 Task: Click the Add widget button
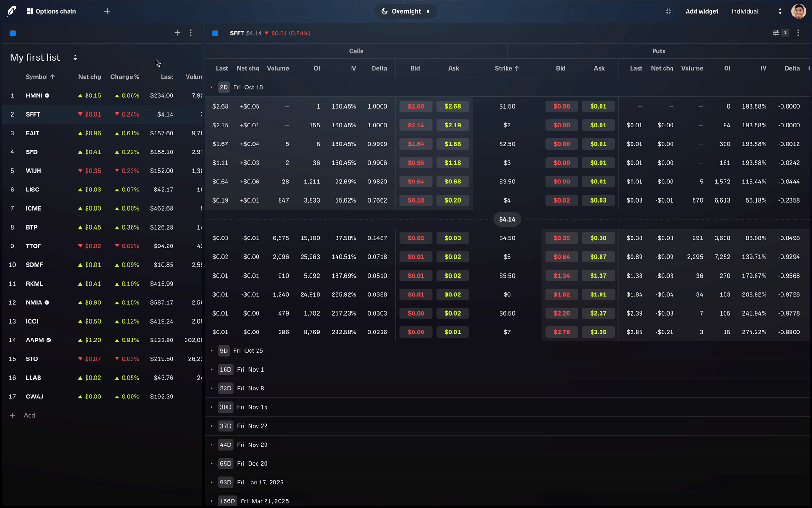coord(702,11)
